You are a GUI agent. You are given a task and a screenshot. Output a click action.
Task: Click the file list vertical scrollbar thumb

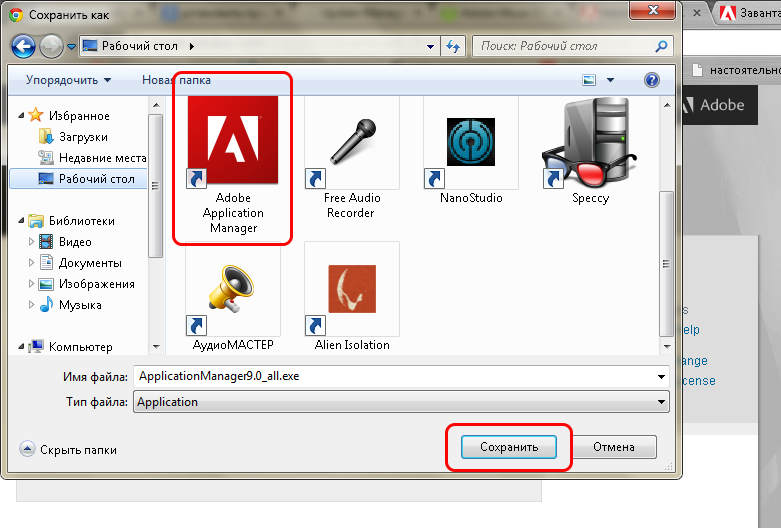(666, 264)
